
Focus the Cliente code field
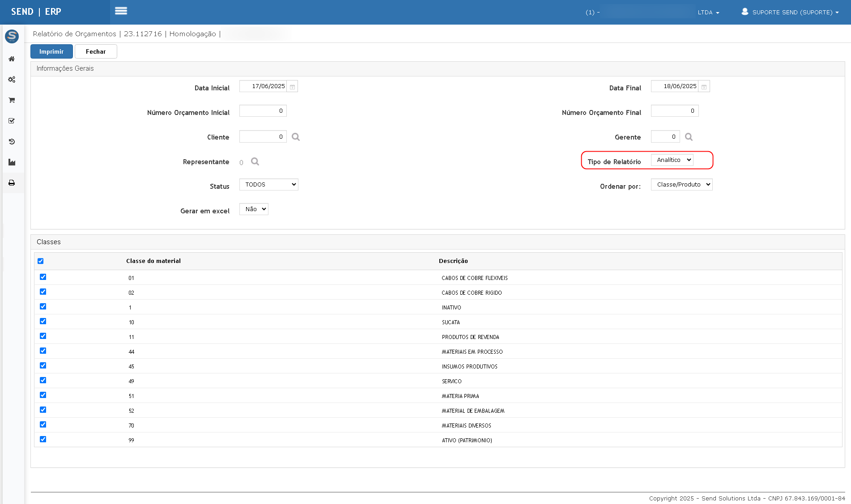263,137
